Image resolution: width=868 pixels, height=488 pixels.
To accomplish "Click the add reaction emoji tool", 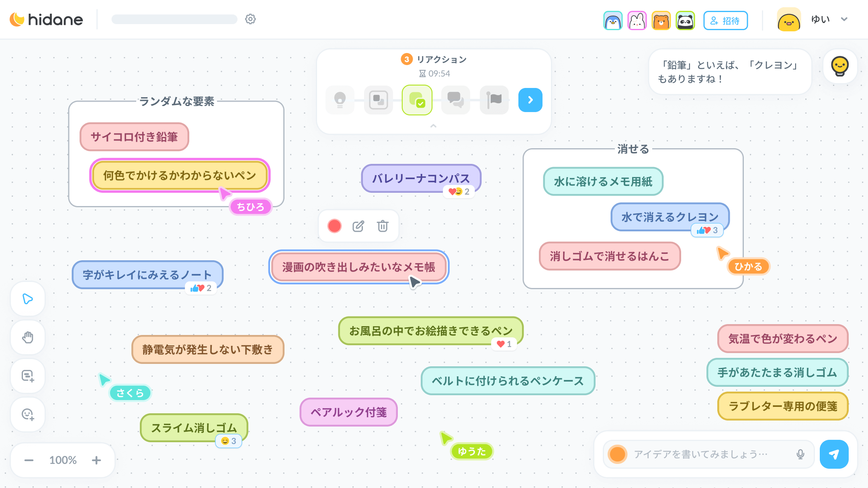I will pyautogui.click(x=28, y=414).
